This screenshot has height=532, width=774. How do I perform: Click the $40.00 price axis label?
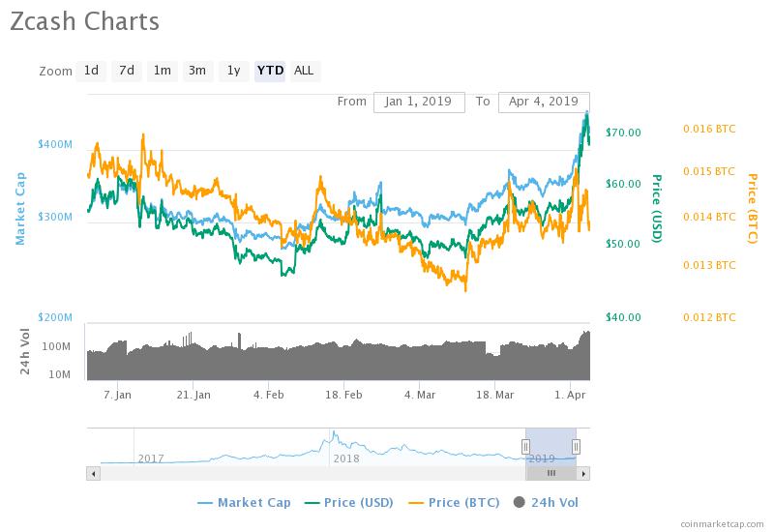click(x=623, y=317)
